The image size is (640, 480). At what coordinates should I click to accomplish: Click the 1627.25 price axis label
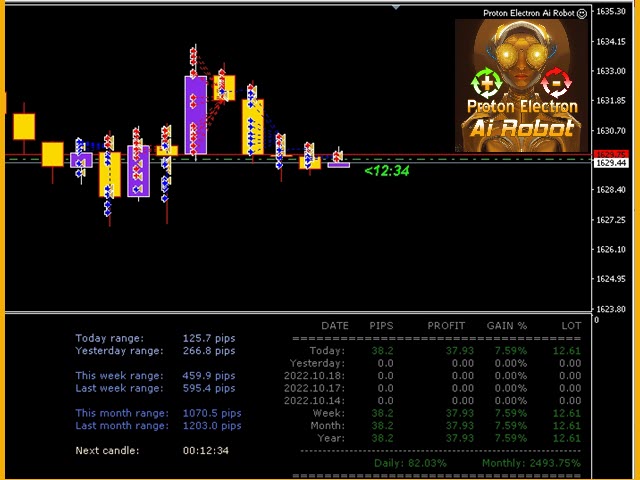click(611, 220)
